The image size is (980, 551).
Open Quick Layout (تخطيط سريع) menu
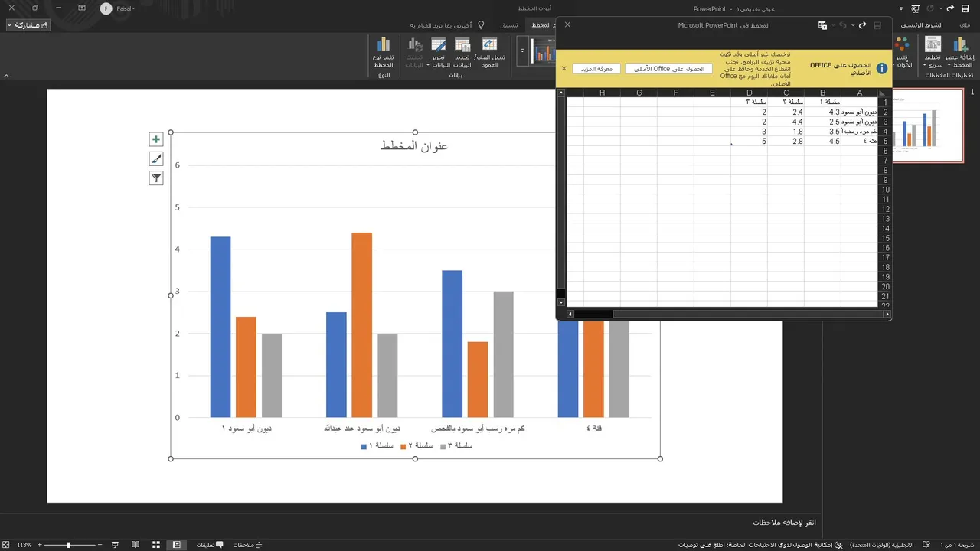pos(933,53)
